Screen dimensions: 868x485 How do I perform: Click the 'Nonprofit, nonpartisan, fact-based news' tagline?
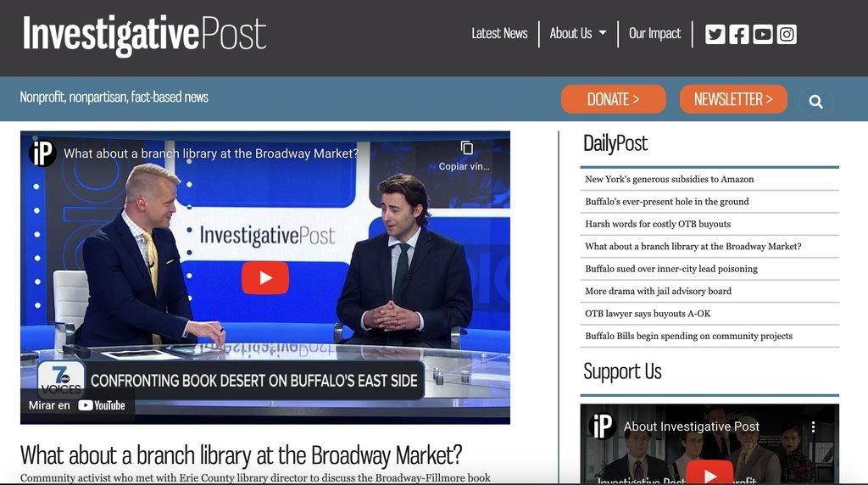click(x=114, y=98)
